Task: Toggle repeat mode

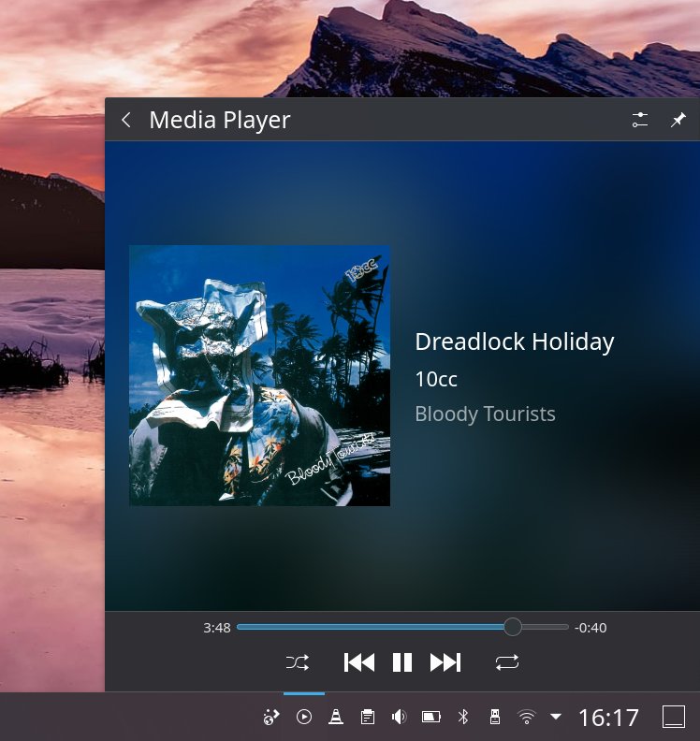Action: click(x=507, y=662)
